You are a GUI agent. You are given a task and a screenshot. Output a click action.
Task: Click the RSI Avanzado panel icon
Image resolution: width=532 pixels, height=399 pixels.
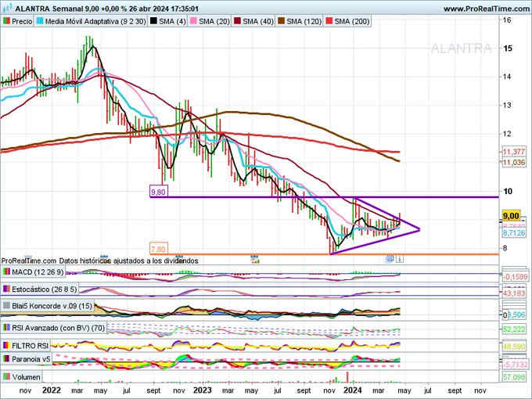tap(6, 328)
